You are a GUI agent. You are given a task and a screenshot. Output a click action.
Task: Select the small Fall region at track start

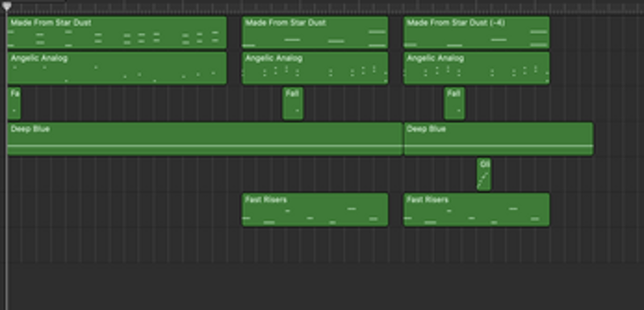14,104
